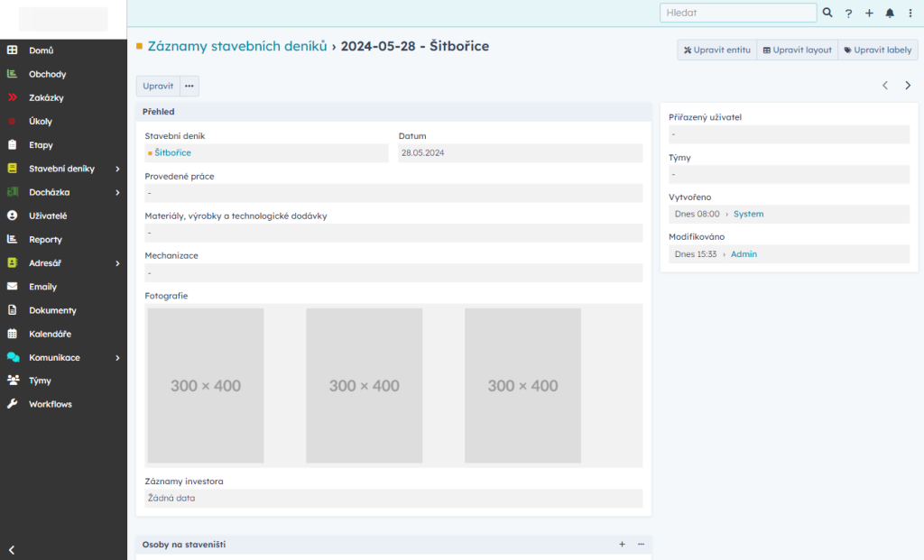Open the notifications bell icon
924x560 pixels.
pos(890,13)
